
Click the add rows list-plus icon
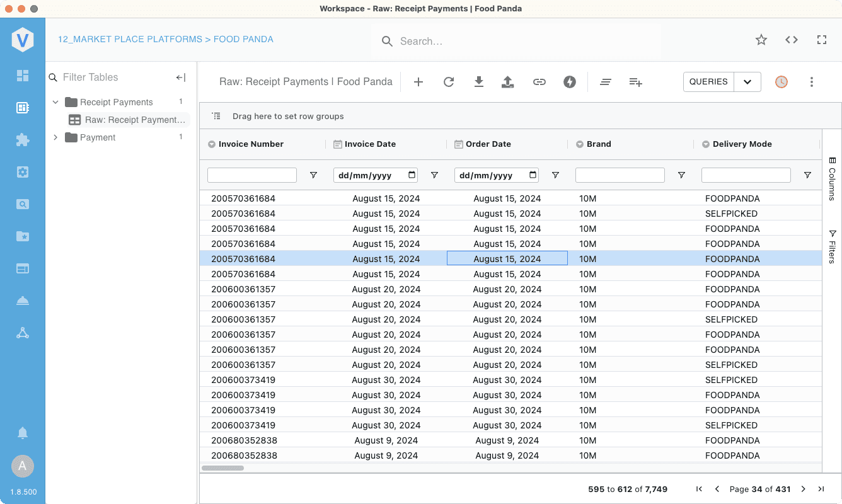[636, 82]
